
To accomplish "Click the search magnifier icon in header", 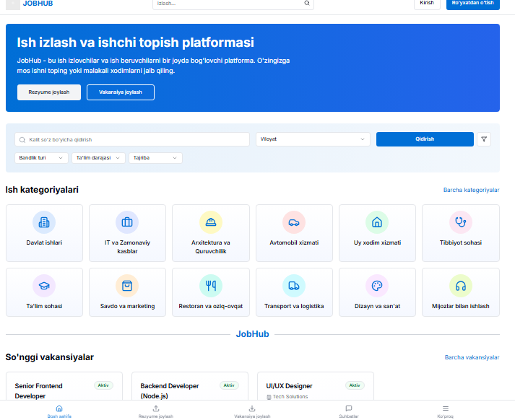I will (x=306, y=4).
